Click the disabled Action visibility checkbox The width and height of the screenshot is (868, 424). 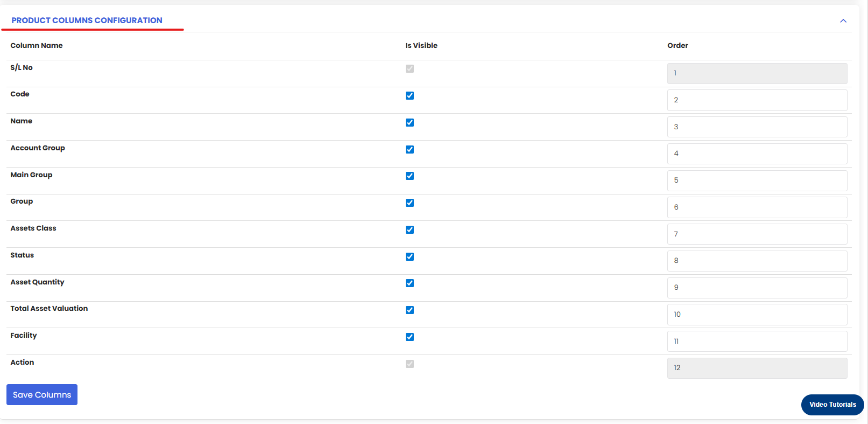[410, 364]
